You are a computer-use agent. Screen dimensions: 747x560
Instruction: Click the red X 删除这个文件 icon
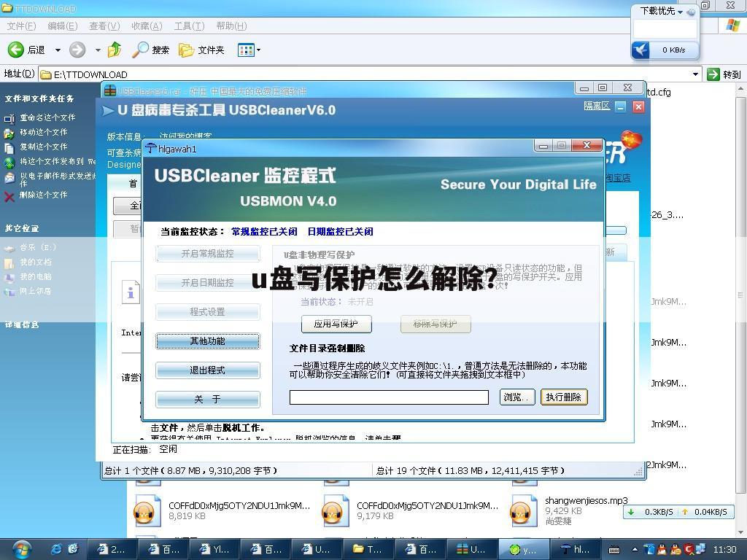pyautogui.click(x=9, y=195)
